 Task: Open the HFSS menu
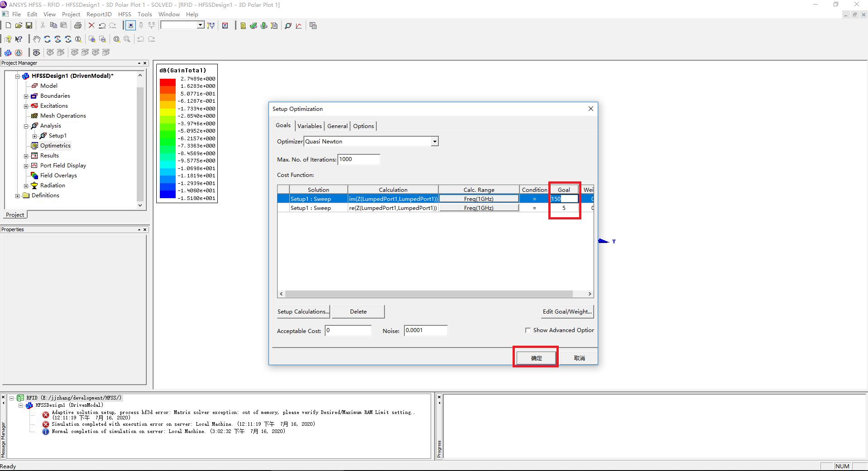(x=125, y=14)
